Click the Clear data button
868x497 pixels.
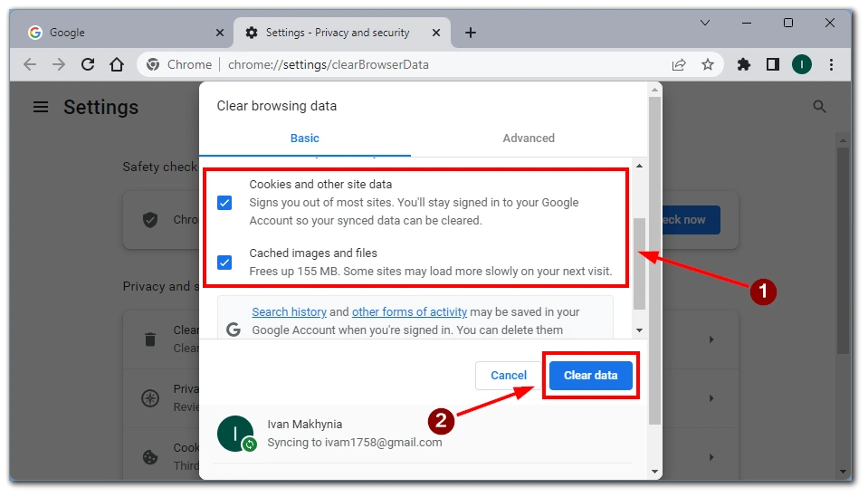[591, 376]
